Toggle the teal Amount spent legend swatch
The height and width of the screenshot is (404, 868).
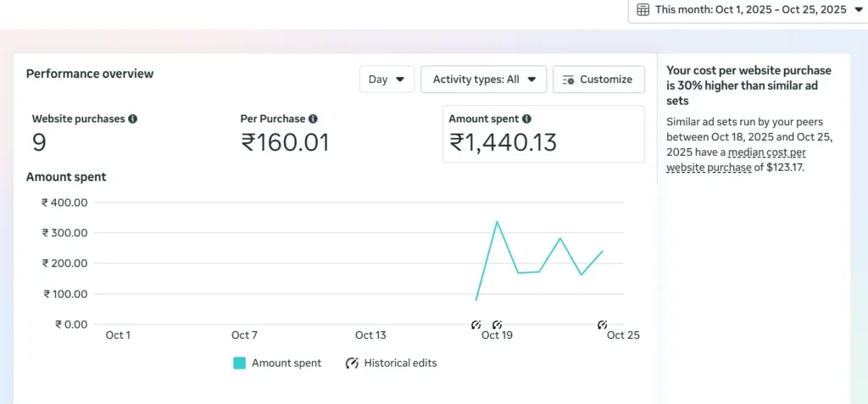coord(239,362)
